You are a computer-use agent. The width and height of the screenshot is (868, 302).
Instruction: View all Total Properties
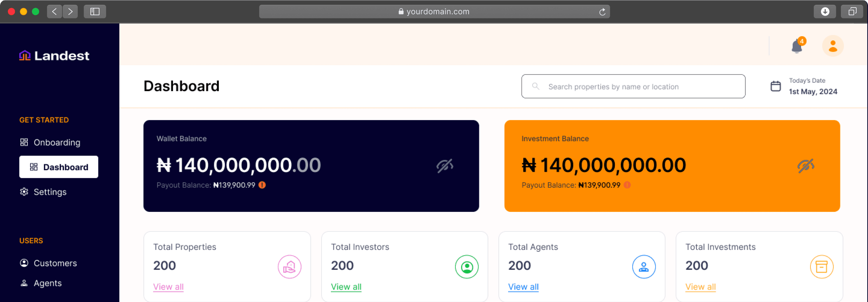pos(168,287)
